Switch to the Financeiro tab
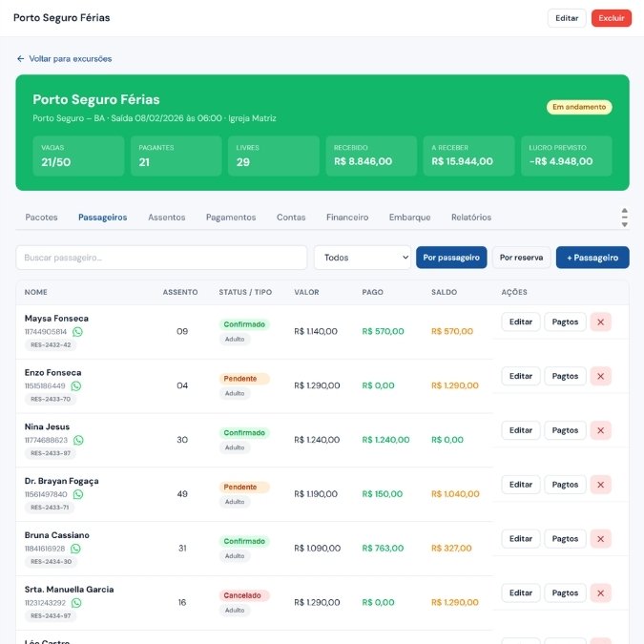This screenshot has width=644, height=644. [x=347, y=218]
